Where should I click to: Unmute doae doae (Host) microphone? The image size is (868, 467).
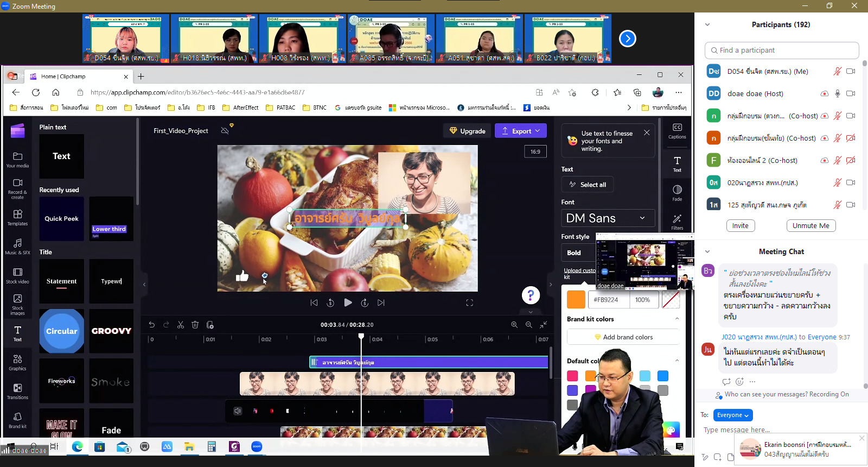click(838, 93)
